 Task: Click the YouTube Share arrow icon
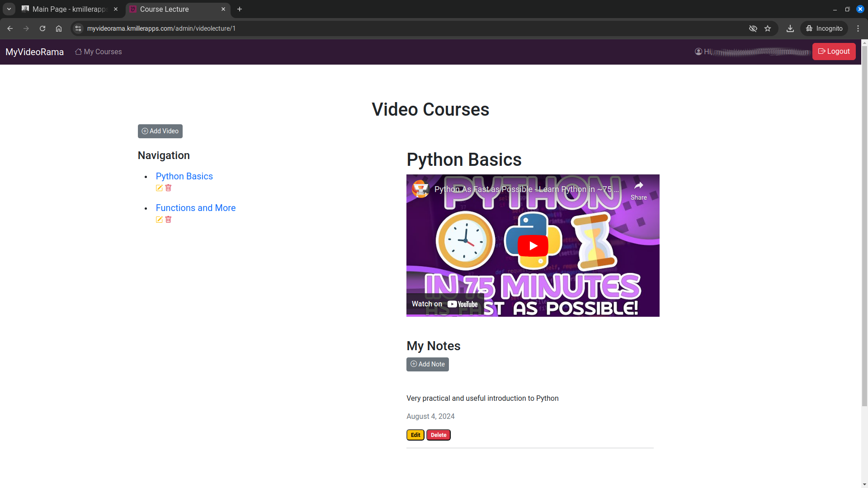[x=638, y=186]
